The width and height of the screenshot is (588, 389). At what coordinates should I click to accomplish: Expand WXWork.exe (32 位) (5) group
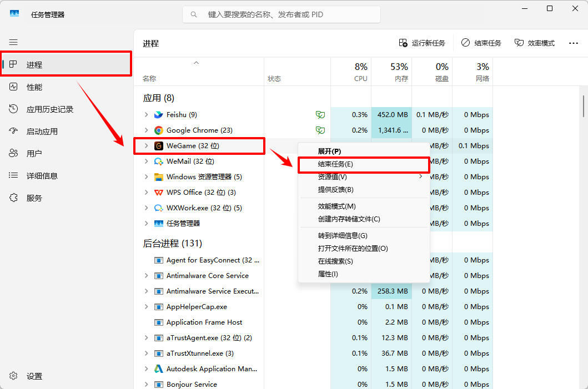146,208
